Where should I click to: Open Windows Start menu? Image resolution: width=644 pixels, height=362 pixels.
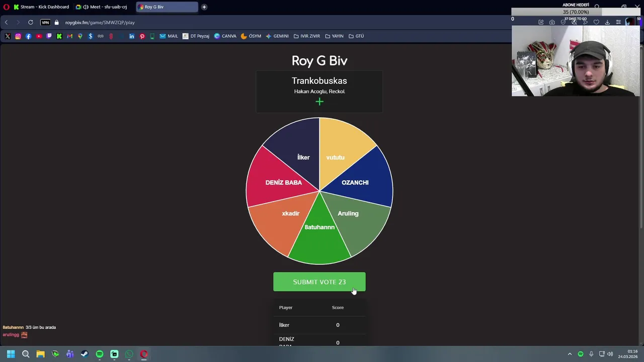coord(11,354)
